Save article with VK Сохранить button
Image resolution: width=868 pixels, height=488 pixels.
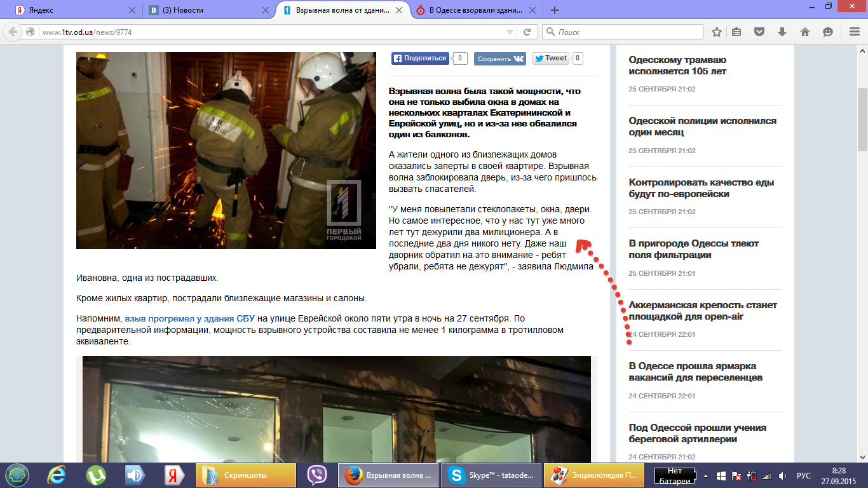tap(501, 58)
